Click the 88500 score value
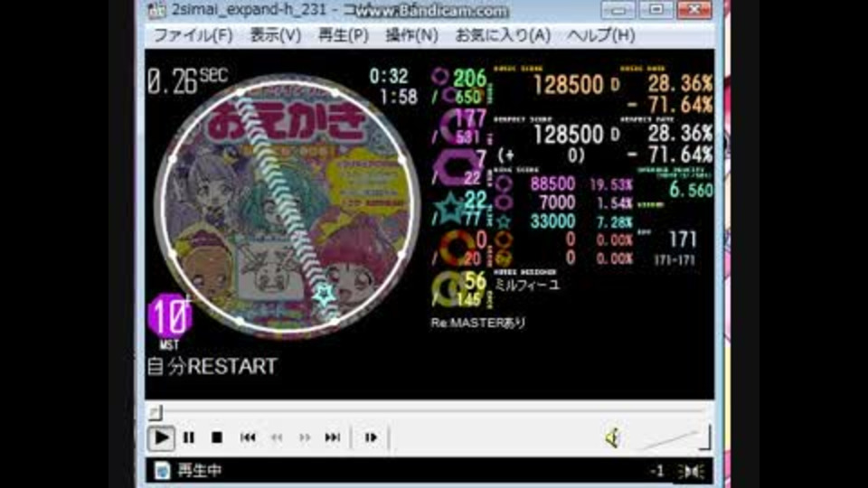Image resolution: width=868 pixels, height=488 pixels. [552, 184]
